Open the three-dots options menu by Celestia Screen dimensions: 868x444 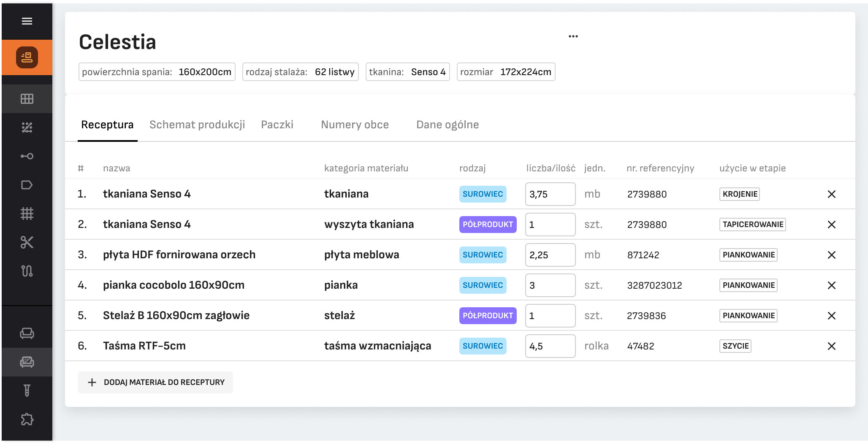point(573,36)
